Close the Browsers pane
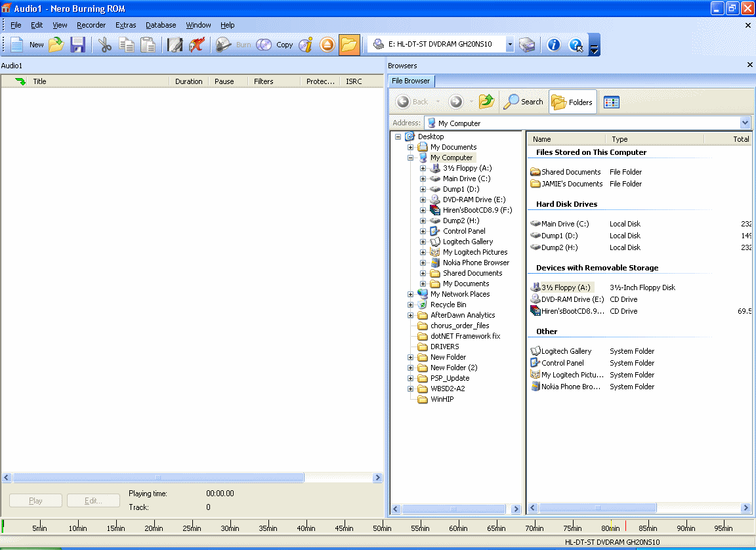756x550 pixels. click(749, 64)
